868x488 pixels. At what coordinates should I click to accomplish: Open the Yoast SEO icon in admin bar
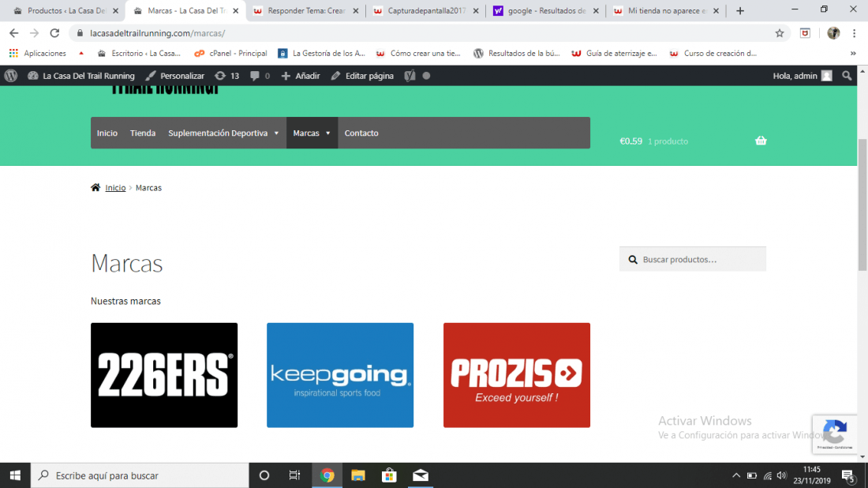[x=410, y=76]
